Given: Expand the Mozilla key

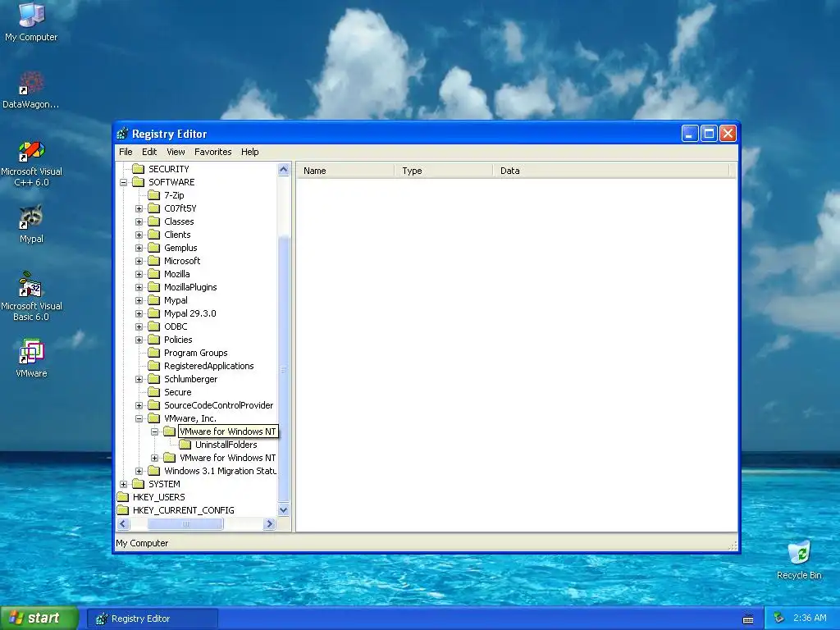Looking at the screenshot, I should point(139,274).
